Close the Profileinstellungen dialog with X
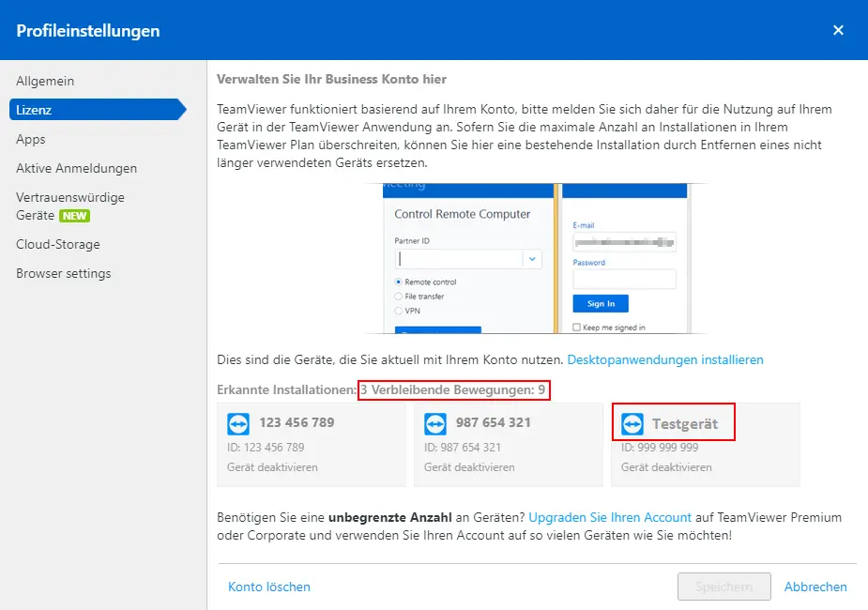Screen dimensions: 868x610 click(x=838, y=30)
